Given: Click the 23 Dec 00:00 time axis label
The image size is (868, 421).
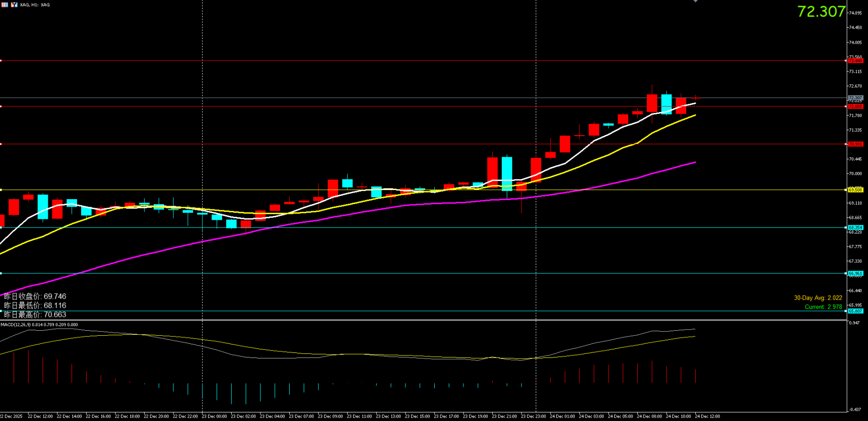Looking at the screenshot, I should 214,416.
